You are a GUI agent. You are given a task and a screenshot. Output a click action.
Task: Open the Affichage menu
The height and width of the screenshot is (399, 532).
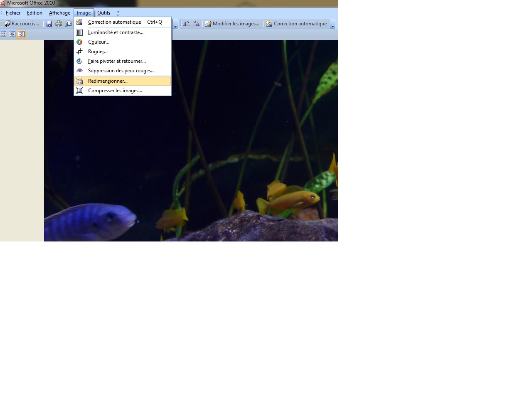(59, 13)
